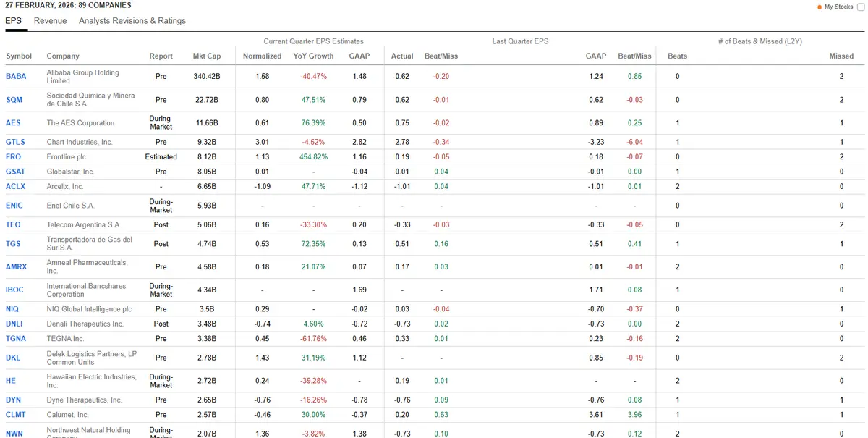This screenshot has width=868, height=438.
Task: Click 'Globalstar, Inc.' company name
Action: [x=70, y=172]
